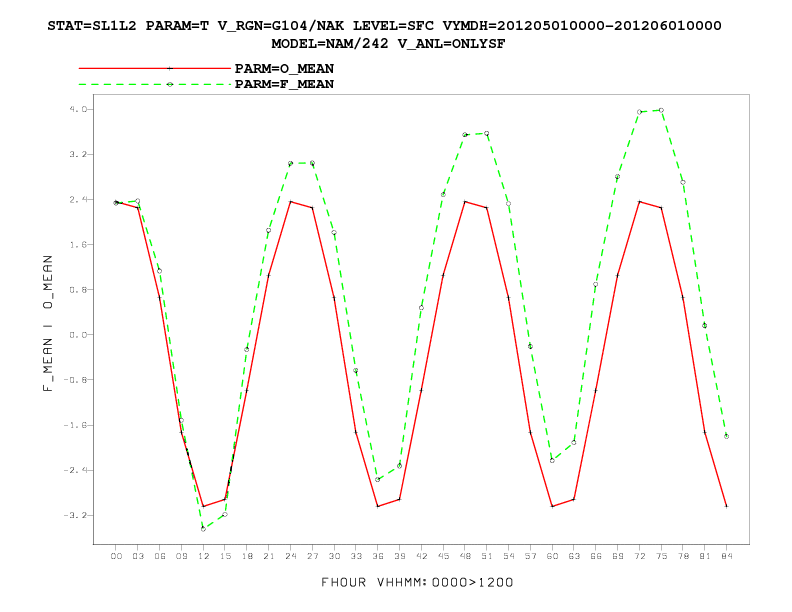Click the y-axis title F_MEAN | O_MEAN
Screen dimensions: 792x612
[x=48, y=323]
